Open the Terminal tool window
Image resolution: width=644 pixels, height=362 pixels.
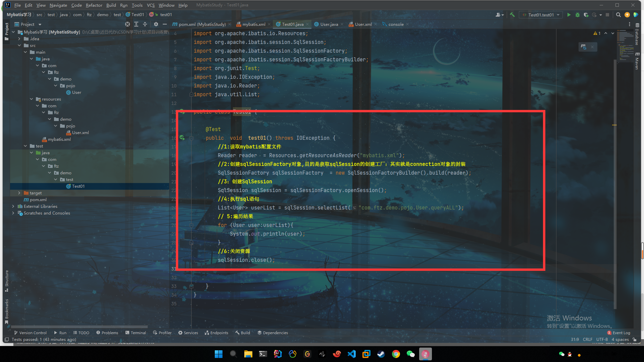tap(136, 333)
